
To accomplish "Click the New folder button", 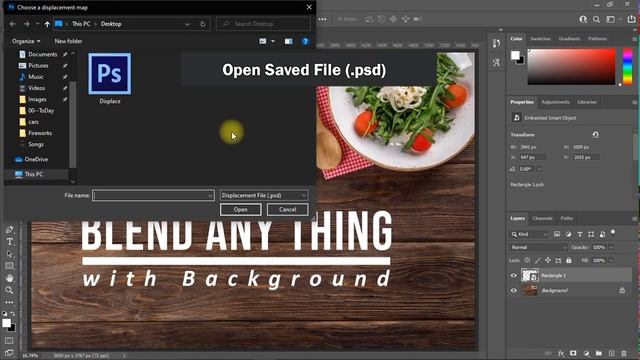I will pos(68,41).
